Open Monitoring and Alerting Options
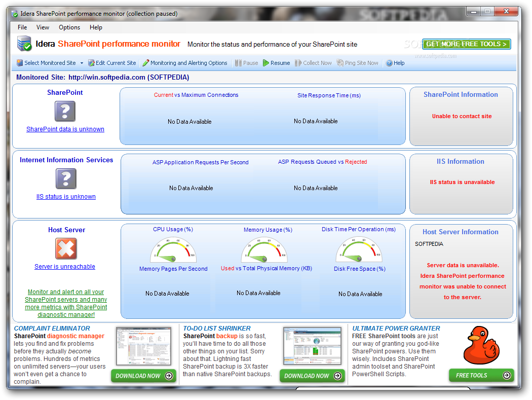The image size is (532, 400). pyautogui.click(x=185, y=63)
